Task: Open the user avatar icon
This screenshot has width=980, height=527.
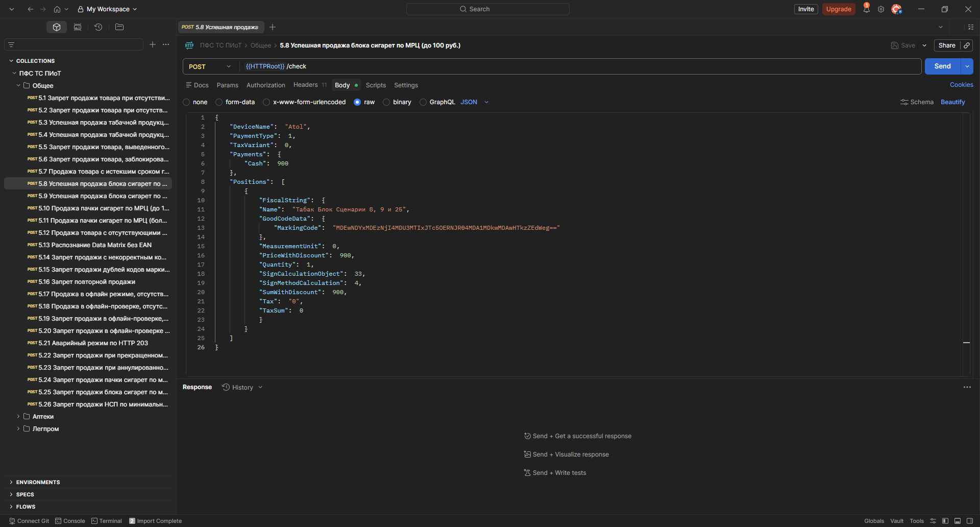Action: click(896, 9)
